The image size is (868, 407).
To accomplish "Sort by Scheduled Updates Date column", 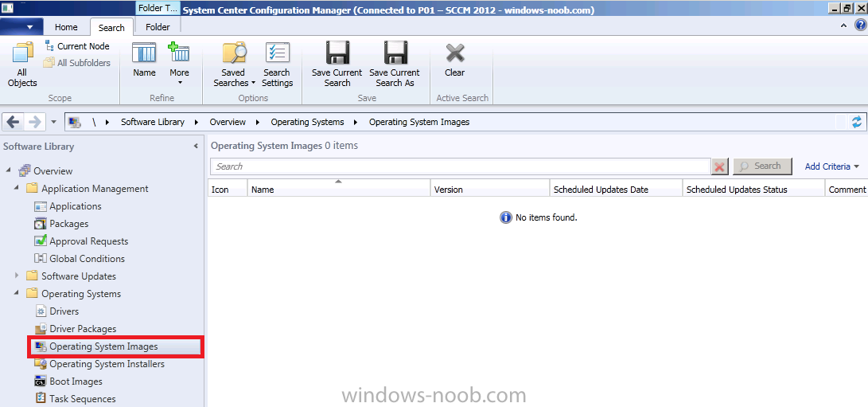I will (616, 190).
